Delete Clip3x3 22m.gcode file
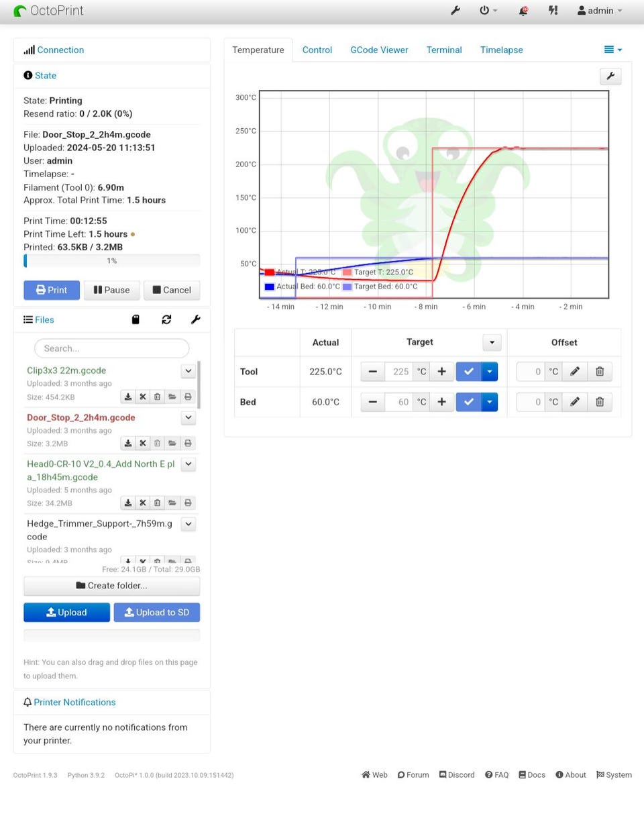Screen dimensions: 644x824 pyautogui.click(x=157, y=397)
